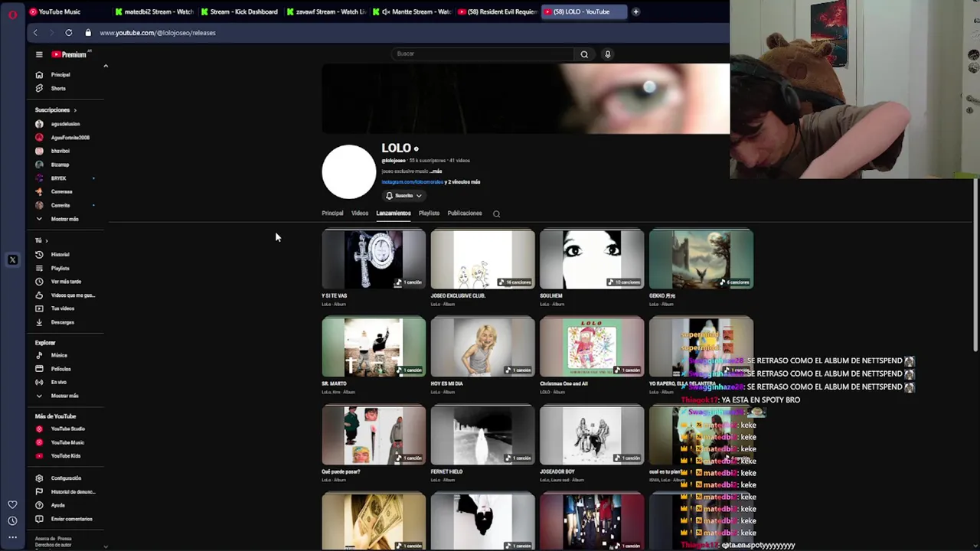Open Opera sidebar three-dots menu
This screenshot has height=551, width=980.
(12, 537)
